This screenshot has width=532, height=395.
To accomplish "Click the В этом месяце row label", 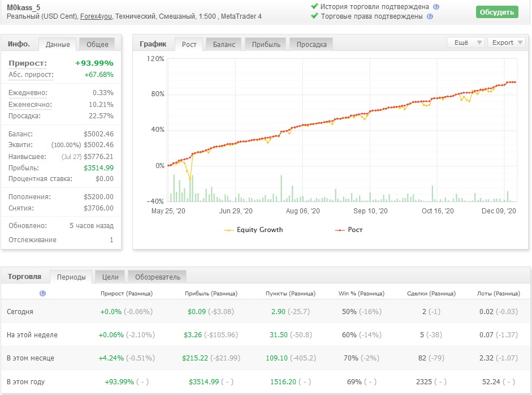I will tap(31, 358).
